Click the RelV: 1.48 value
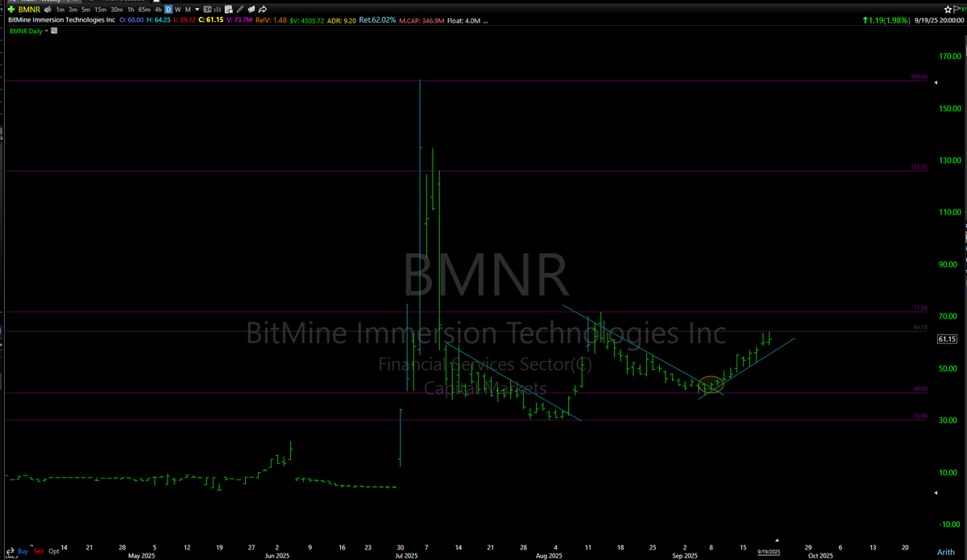 pos(271,20)
